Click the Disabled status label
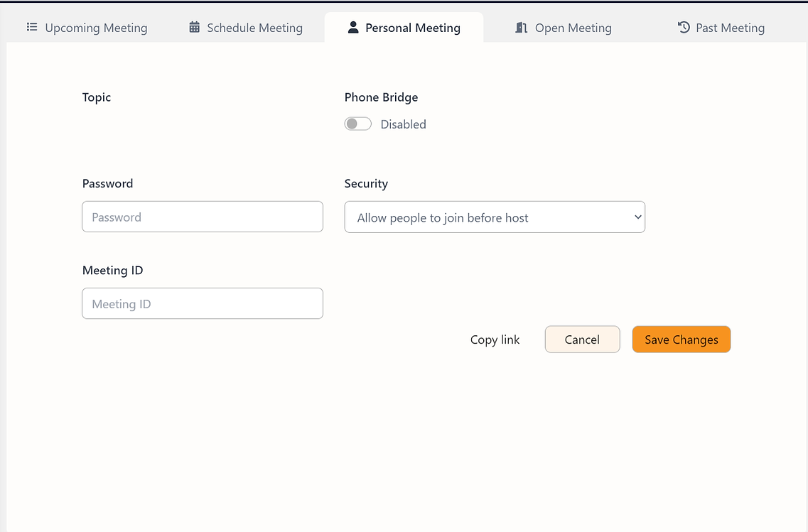Screen dimensions: 808x532 (404, 124)
